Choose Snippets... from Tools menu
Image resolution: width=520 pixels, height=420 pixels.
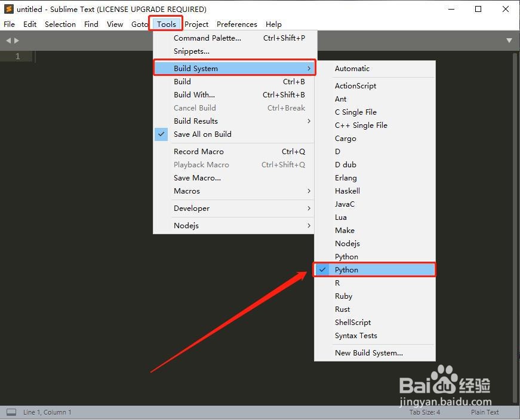(234, 51)
